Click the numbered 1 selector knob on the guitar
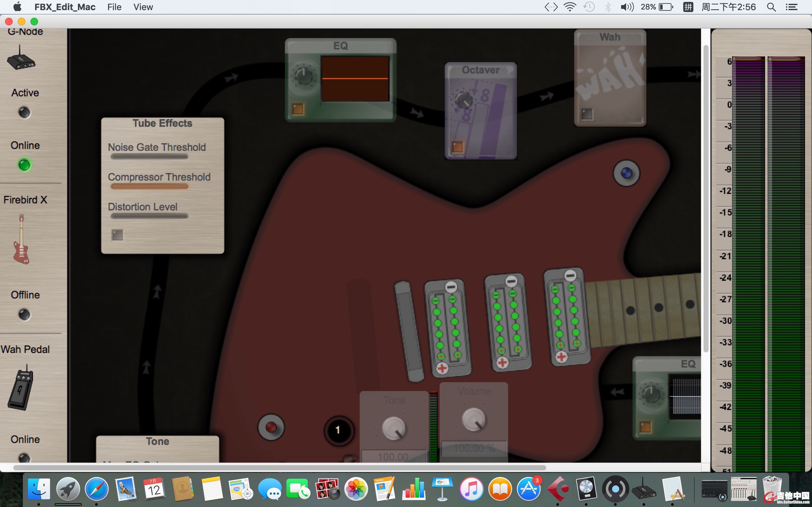Screen dimensions: 812x507 [338, 430]
